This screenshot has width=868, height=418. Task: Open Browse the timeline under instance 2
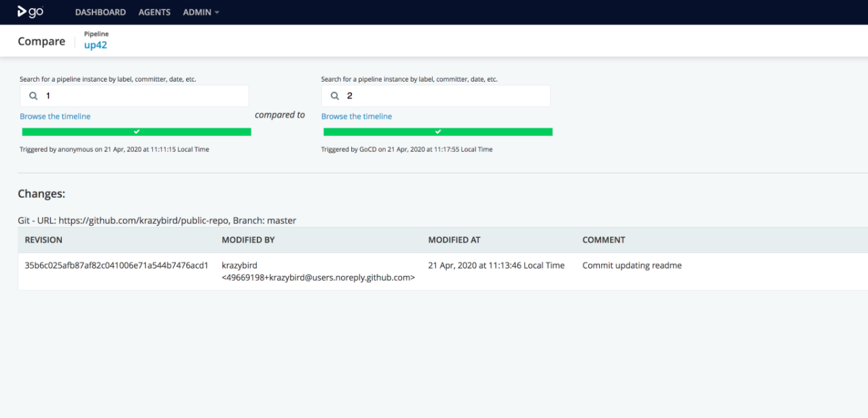[357, 116]
